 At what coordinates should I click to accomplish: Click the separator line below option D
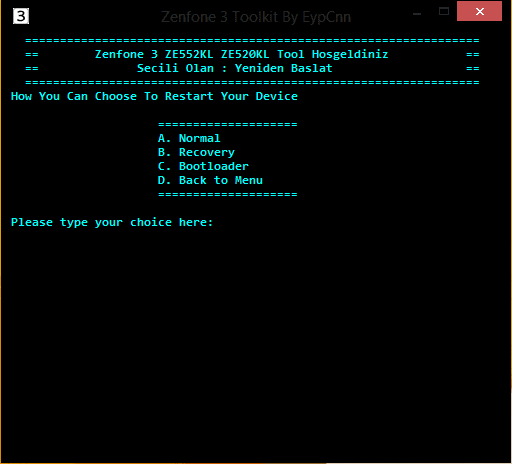228,194
